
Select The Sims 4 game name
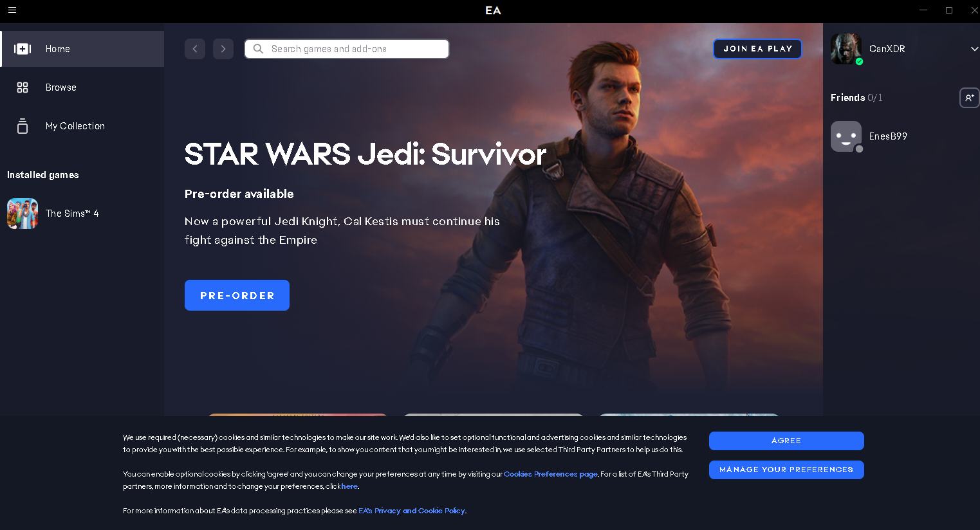pyautogui.click(x=72, y=214)
